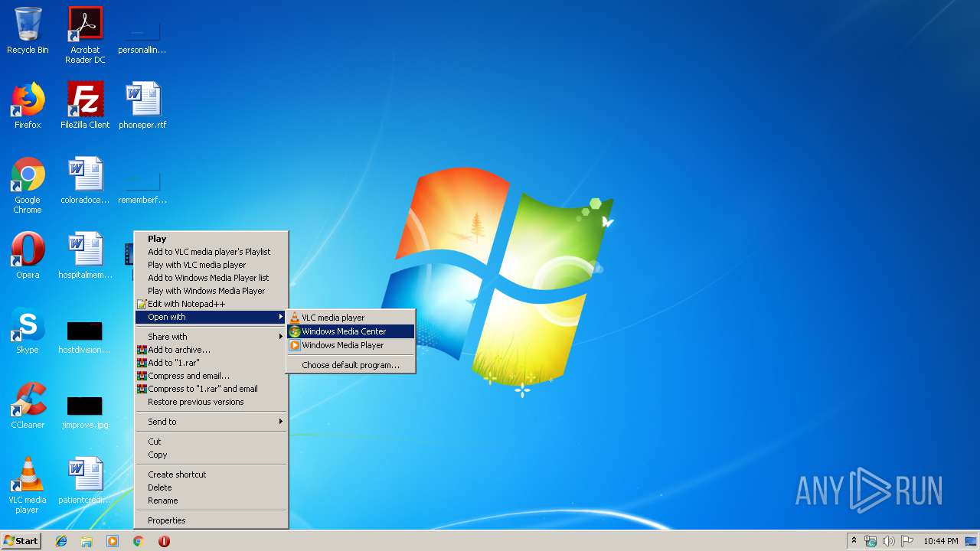This screenshot has height=551, width=980.
Task: Expand the Share with submenu
Action: coord(211,337)
